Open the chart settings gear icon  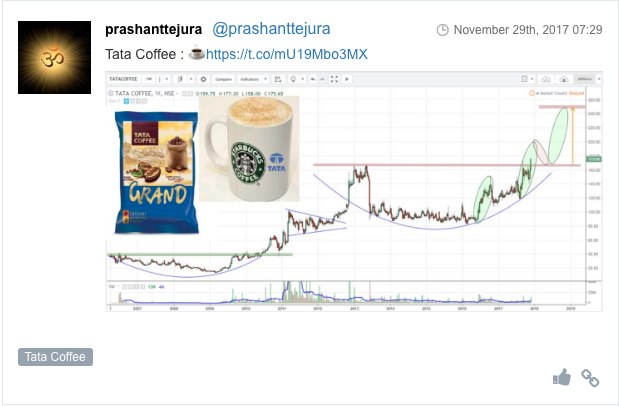[x=203, y=79]
